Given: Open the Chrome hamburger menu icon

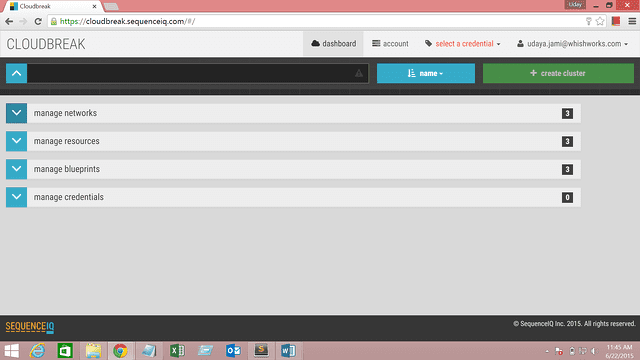Looking at the screenshot, I should click(632, 21).
